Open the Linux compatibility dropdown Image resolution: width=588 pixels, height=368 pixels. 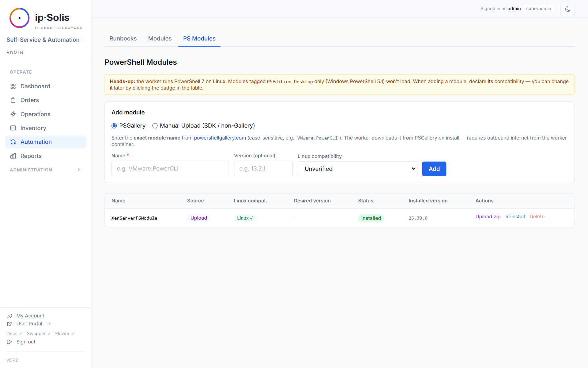357,169
